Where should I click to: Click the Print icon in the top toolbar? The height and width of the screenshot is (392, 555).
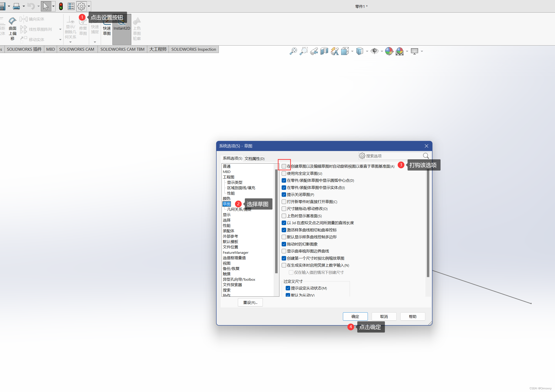(16, 6)
